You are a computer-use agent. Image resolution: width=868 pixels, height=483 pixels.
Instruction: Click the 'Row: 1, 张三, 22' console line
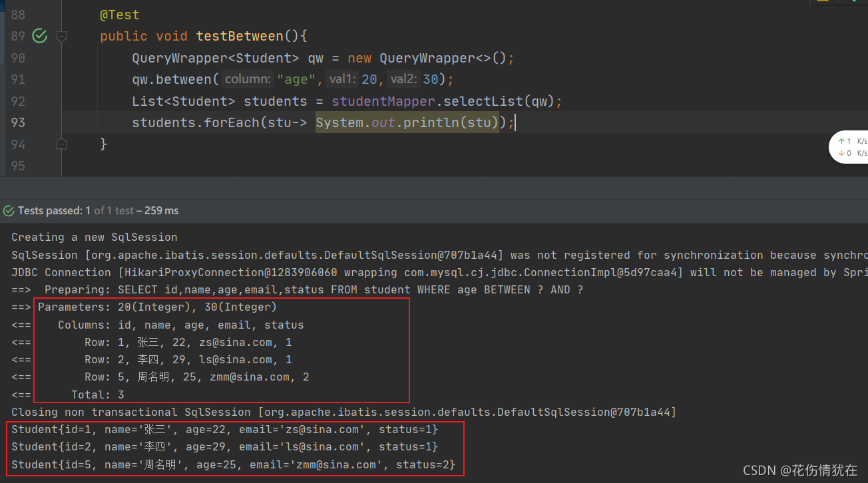pyautogui.click(x=152, y=343)
